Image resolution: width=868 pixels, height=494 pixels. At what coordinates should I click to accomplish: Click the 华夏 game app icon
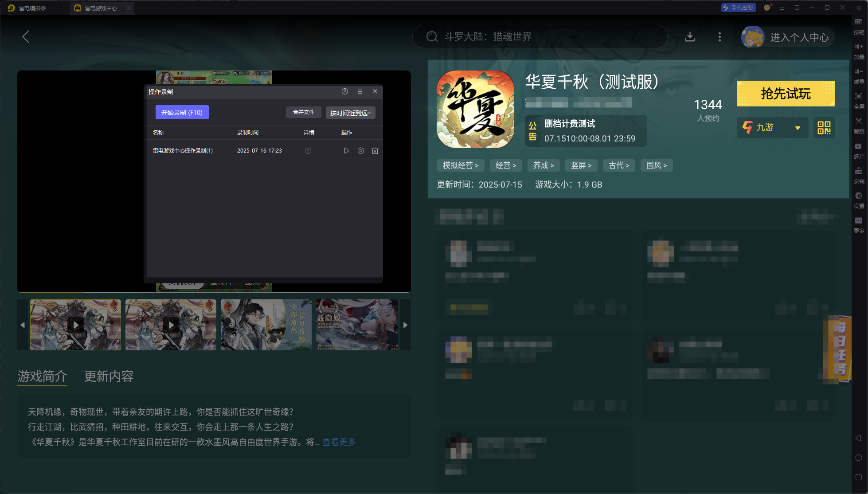click(x=475, y=109)
